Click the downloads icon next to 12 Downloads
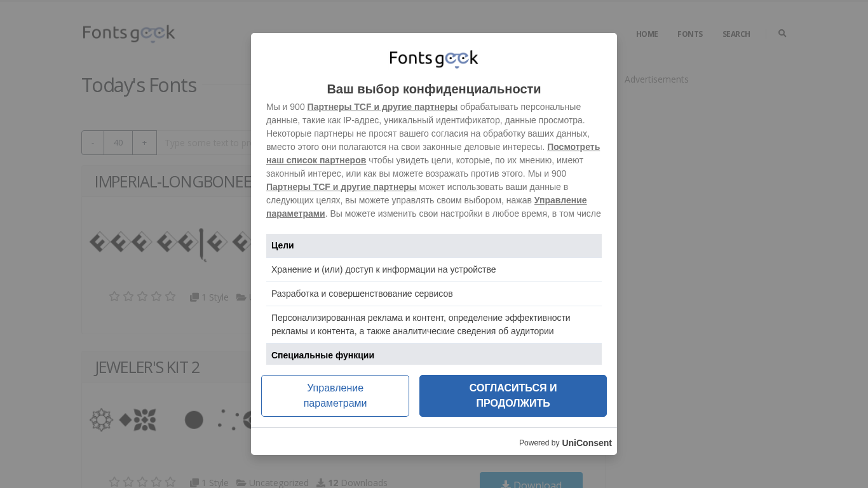This screenshot has height=488, width=868. point(321,483)
